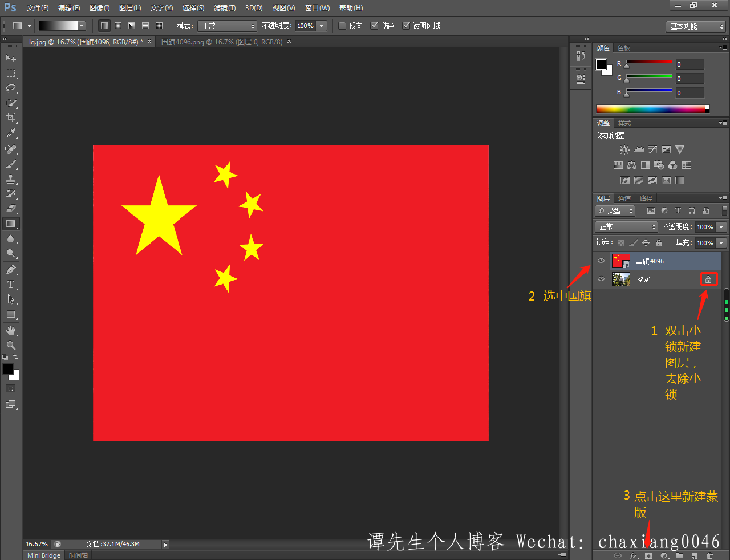The image size is (730, 560).
Task: Select the Lasso tool
Action: (11, 88)
